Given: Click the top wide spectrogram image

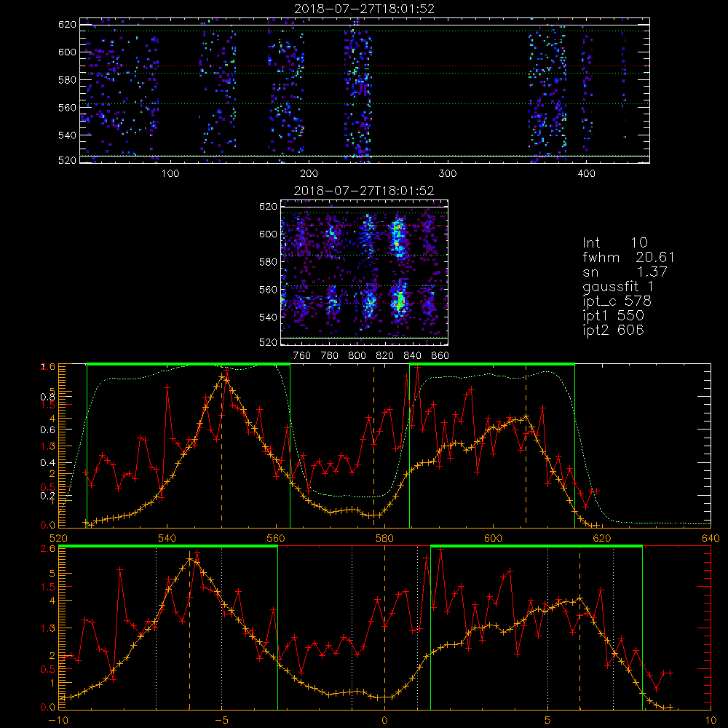Looking at the screenshot, I should coord(365,90).
